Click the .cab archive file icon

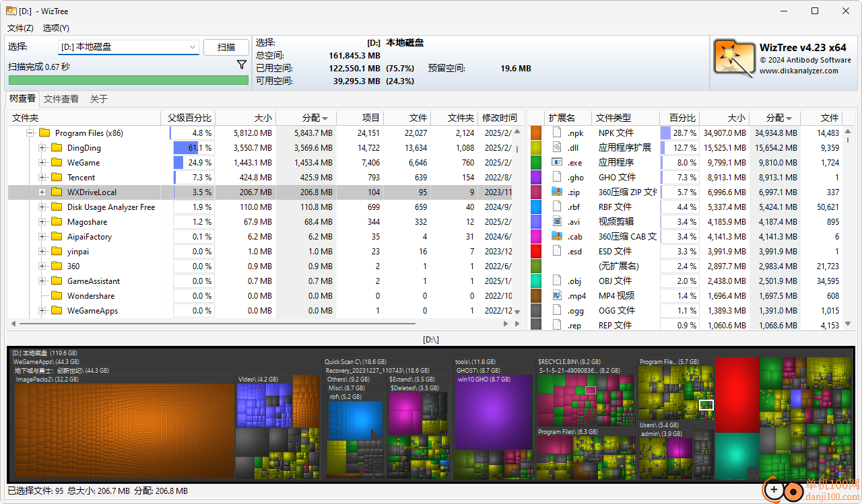point(556,236)
